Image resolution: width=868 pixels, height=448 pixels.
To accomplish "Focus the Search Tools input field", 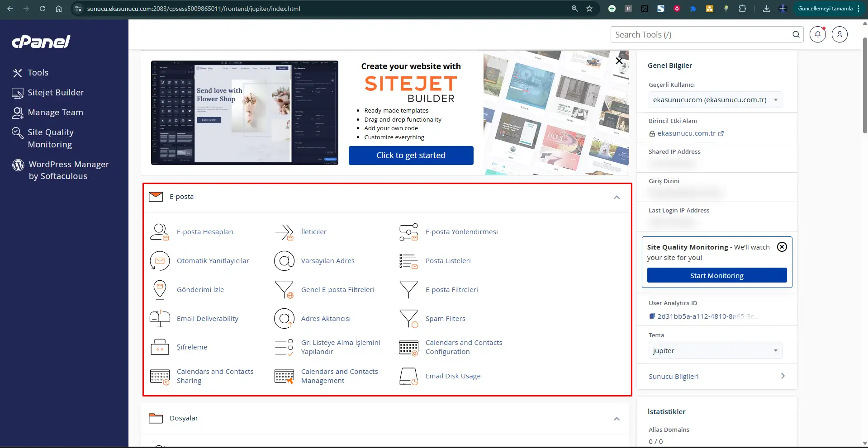I will point(701,35).
